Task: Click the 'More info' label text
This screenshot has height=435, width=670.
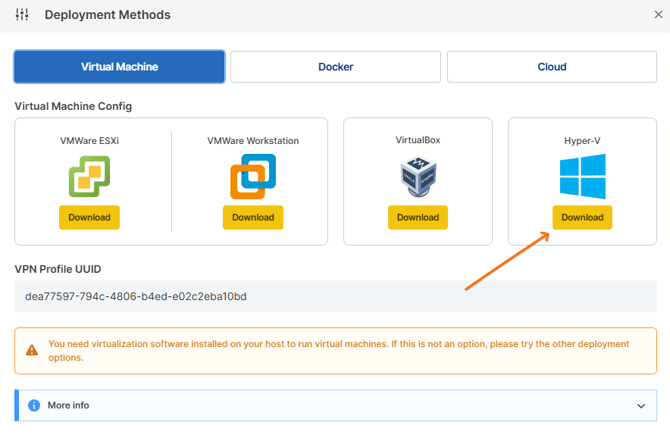Action: click(68, 405)
